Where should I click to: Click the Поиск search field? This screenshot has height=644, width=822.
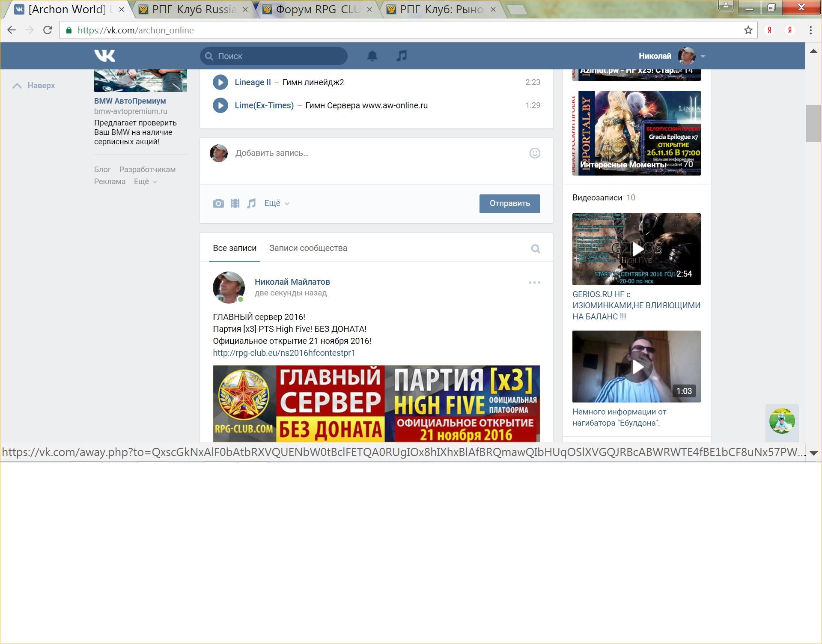pos(274,56)
